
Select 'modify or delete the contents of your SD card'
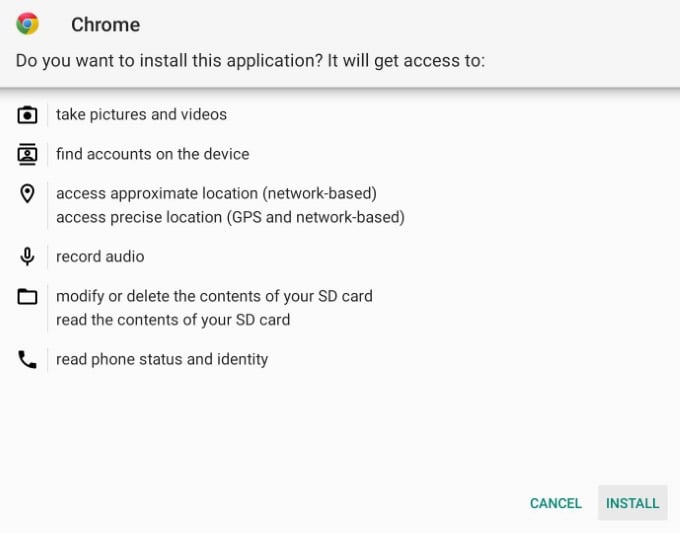click(x=214, y=296)
